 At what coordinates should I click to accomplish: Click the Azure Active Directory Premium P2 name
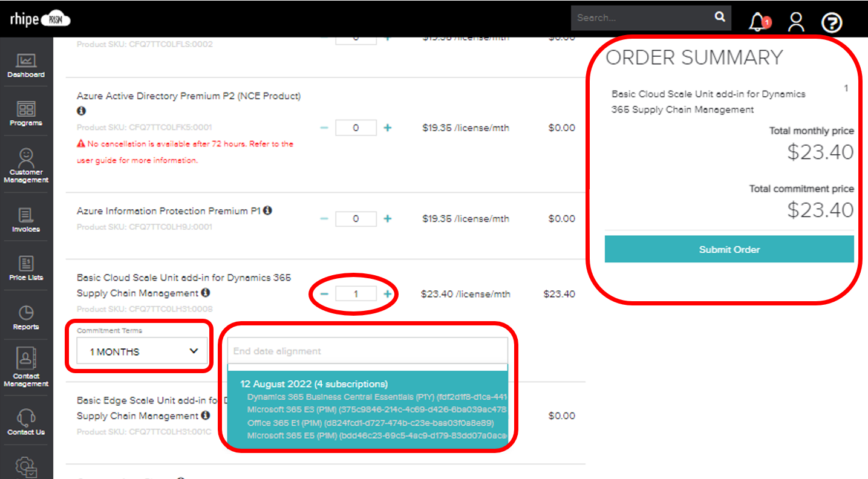pos(189,96)
